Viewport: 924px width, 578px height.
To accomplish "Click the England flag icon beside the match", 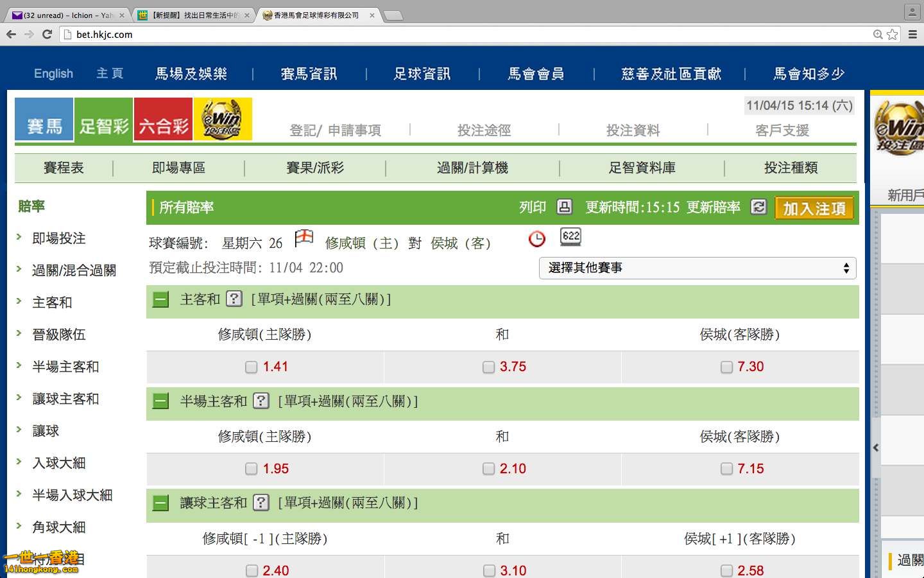I will tap(304, 239).
